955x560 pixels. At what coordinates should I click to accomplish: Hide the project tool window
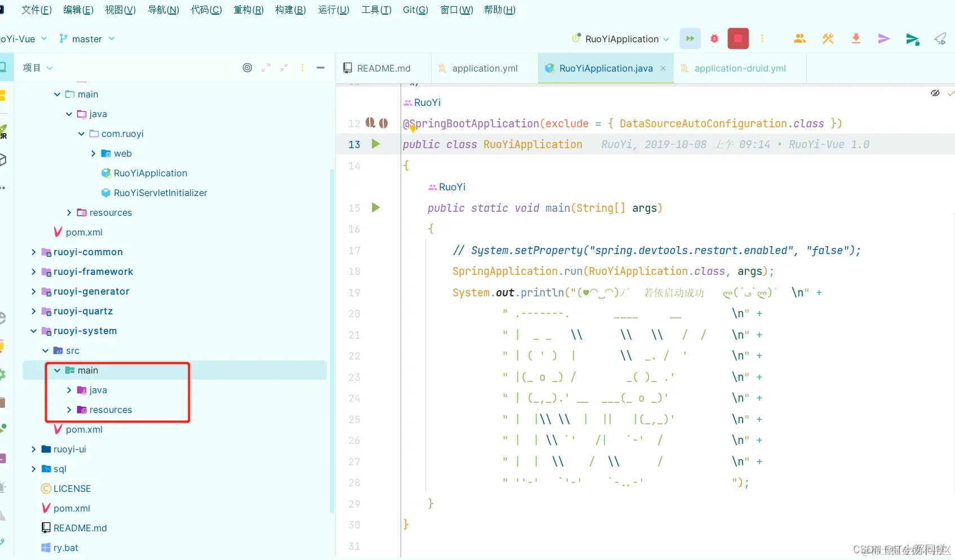[321, 68]
